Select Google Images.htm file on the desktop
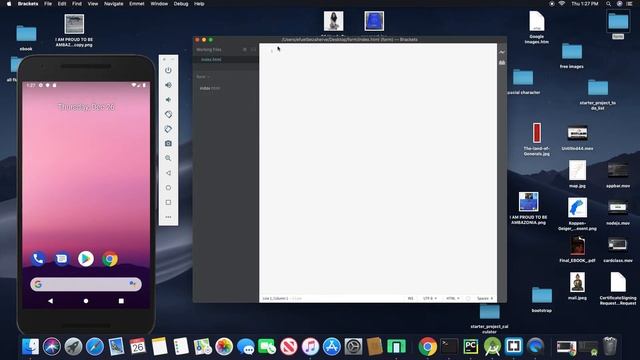The width and height of the screenshot is (640, 360). tap(536, 27)
